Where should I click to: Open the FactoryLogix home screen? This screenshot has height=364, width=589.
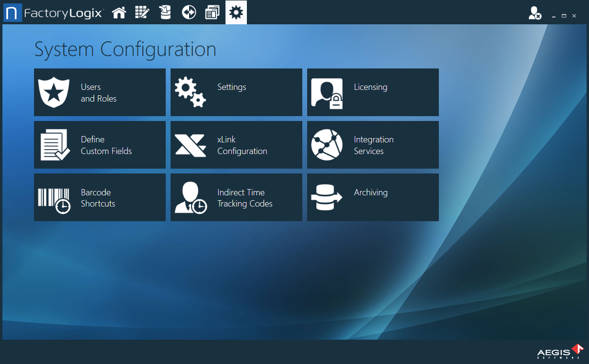coord(119,12)
